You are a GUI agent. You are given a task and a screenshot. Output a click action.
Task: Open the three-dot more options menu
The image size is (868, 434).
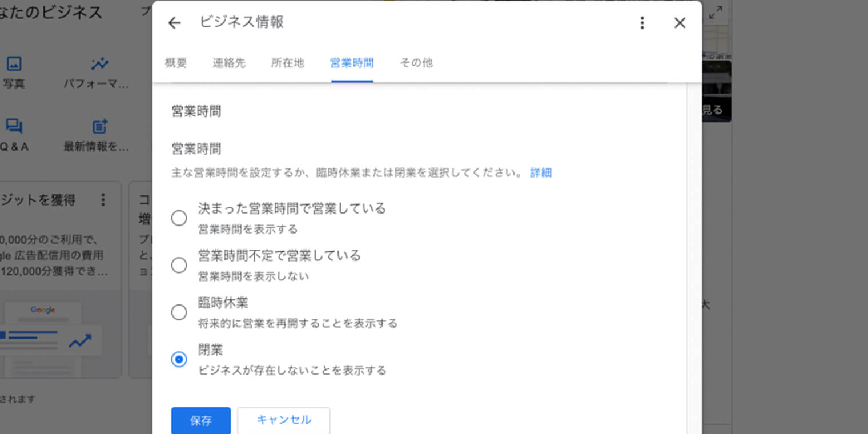click(642, 23)
